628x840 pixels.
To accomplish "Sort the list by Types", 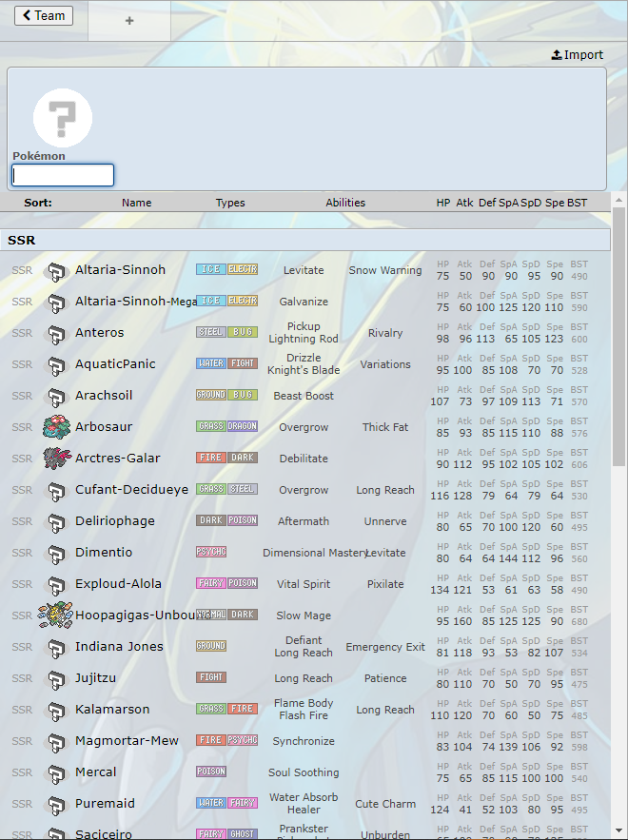I will tap(230, 203).
